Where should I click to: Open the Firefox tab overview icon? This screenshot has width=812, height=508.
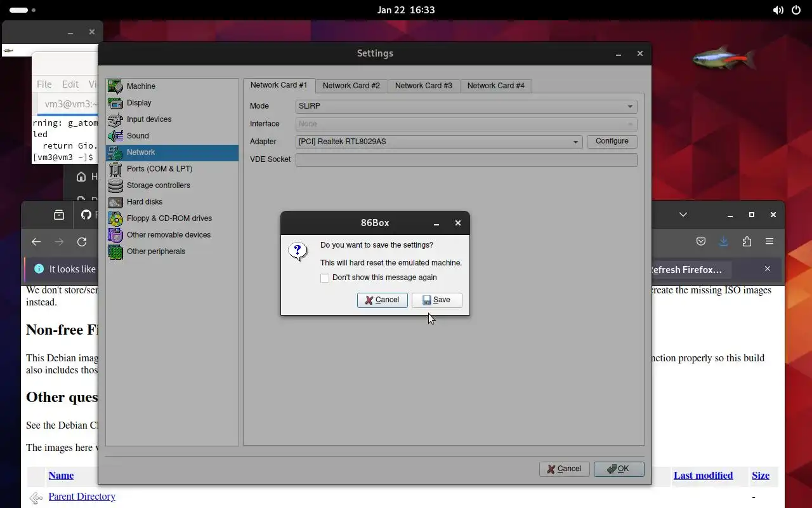[59, 215]
